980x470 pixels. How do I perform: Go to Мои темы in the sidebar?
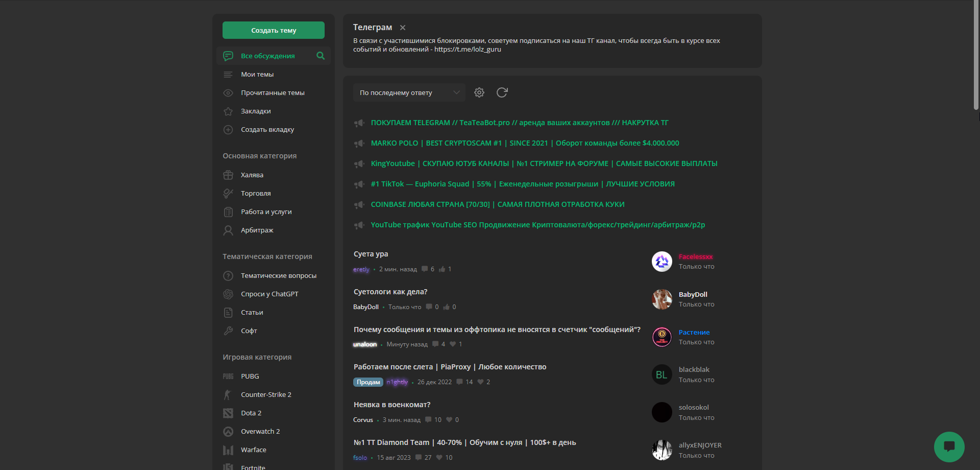point(257,75)
